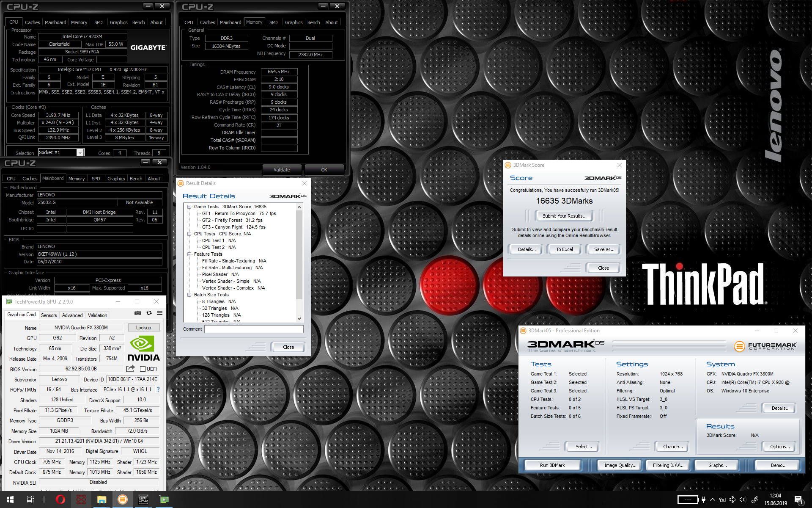This screenshot has width=812, height=508.
Task: Take GPU-Z screenshot with camera icon
Action: pyautogui.click(x=138, y=313)
